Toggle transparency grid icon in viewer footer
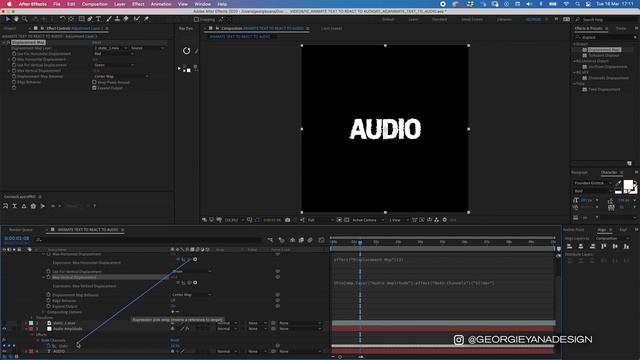Viewport: 640px width, 360px height. coord(347,220)
